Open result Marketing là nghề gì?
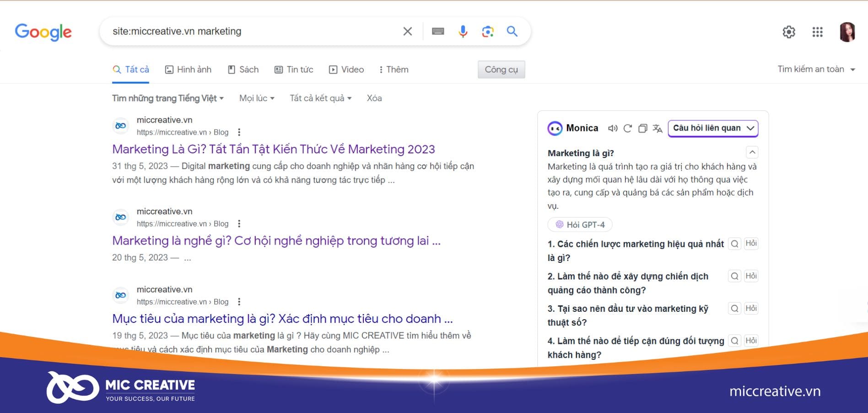The width and height of the screenshot is (868, 413). [x=276, y=241]
